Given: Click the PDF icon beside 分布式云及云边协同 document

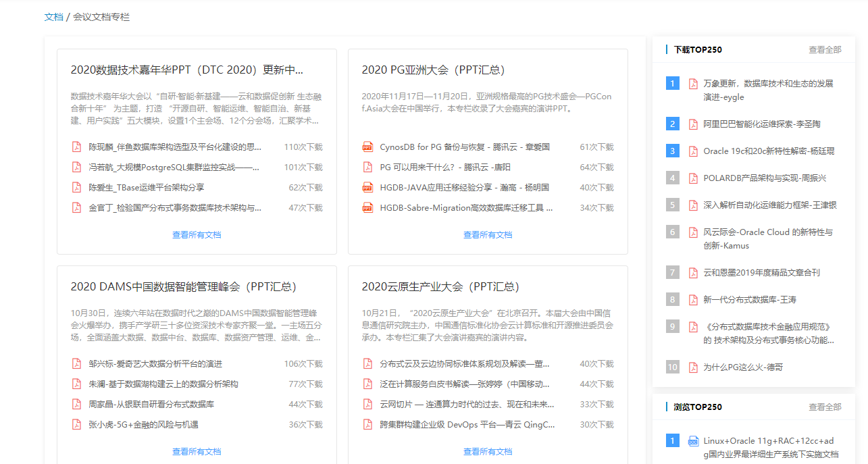Looking at the screenshot, I should [368, 363].
